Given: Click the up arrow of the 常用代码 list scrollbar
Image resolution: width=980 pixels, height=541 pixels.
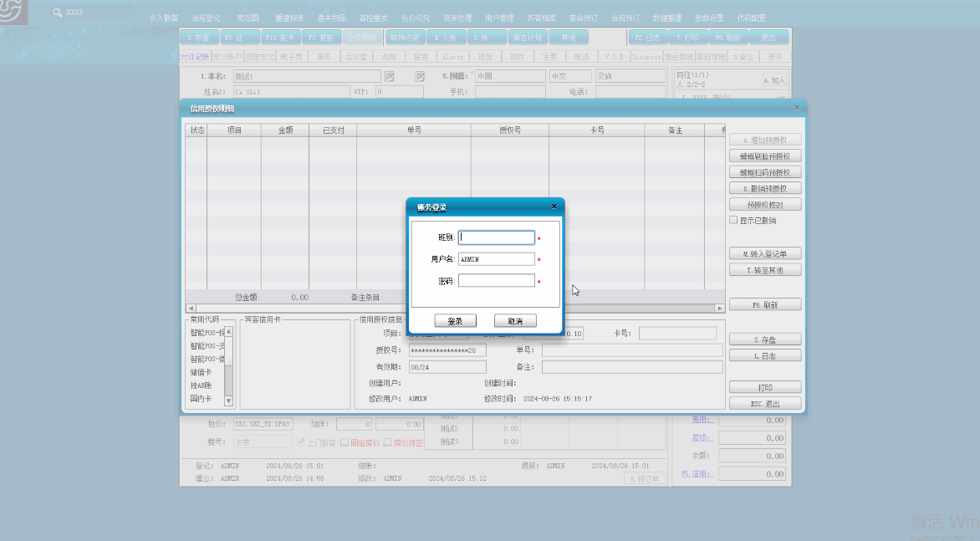Looking at the screenshot, I should coord(229,331).
